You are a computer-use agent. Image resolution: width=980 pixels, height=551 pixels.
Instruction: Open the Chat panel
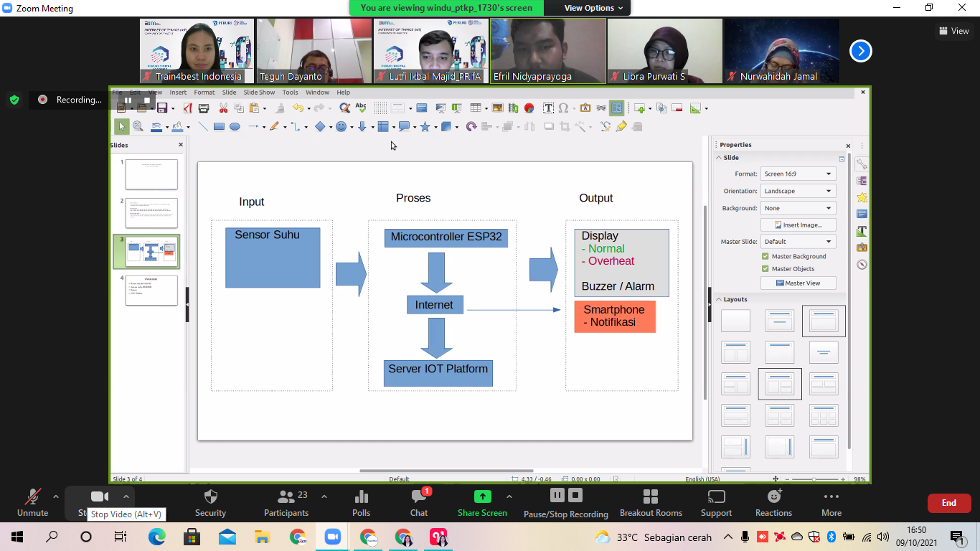point(419,496)
